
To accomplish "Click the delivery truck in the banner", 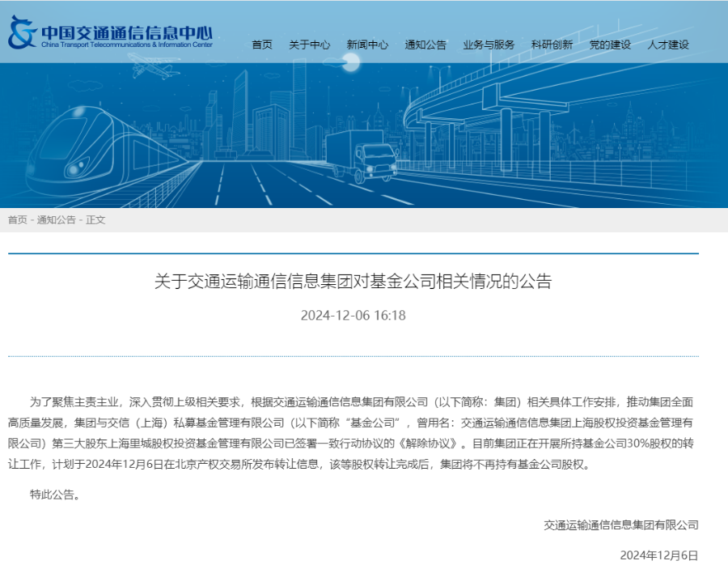I will tap(362, 155).
